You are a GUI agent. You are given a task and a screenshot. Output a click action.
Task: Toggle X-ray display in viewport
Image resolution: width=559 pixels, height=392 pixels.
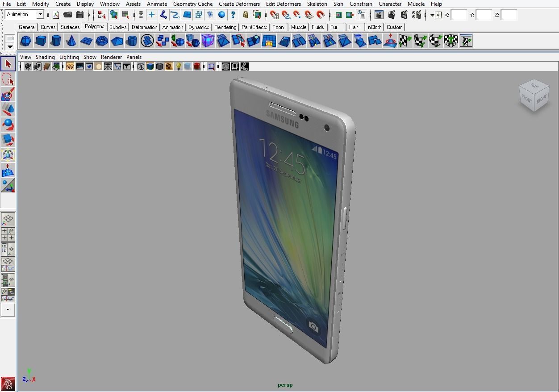click(x=225, y=67)
